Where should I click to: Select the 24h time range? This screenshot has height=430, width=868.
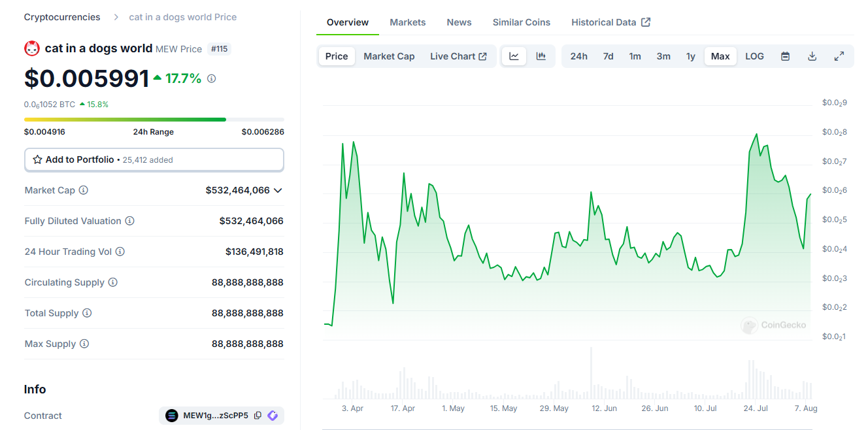pos(578,56)
